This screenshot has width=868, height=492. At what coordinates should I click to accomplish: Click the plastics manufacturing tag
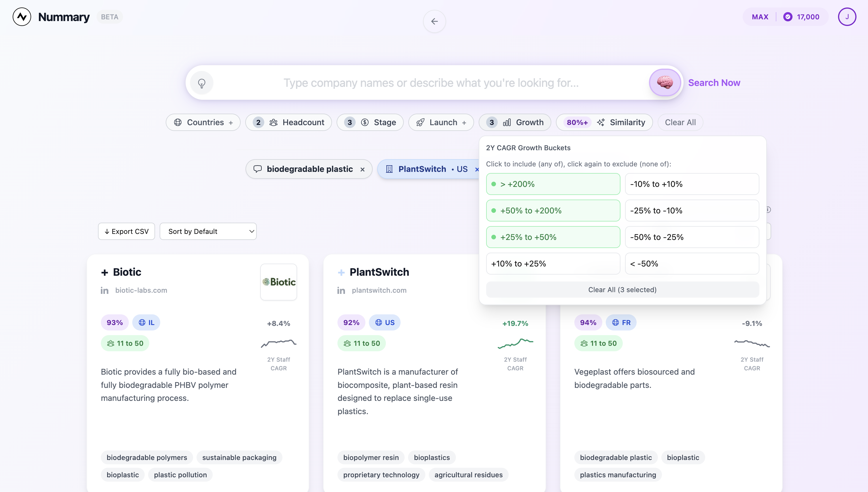pos(618,475)
